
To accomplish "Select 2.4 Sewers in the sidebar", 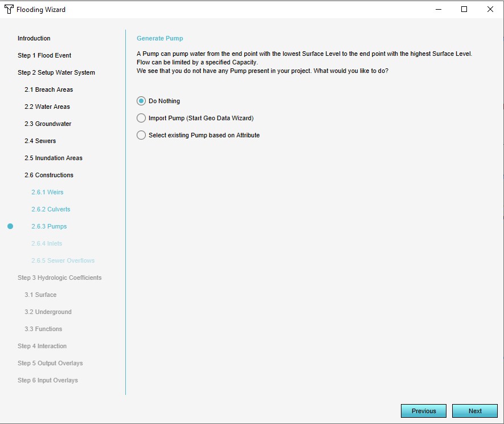I will tap(40, 141).
